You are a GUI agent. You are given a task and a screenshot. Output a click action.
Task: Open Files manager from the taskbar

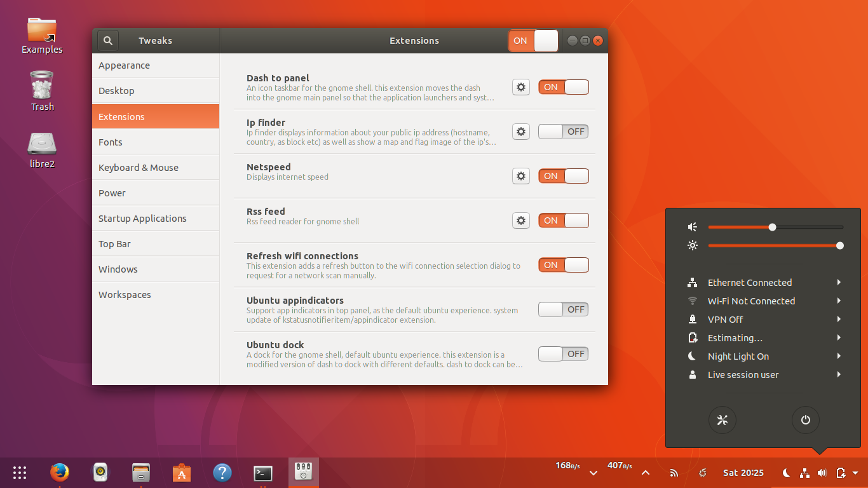141,473
